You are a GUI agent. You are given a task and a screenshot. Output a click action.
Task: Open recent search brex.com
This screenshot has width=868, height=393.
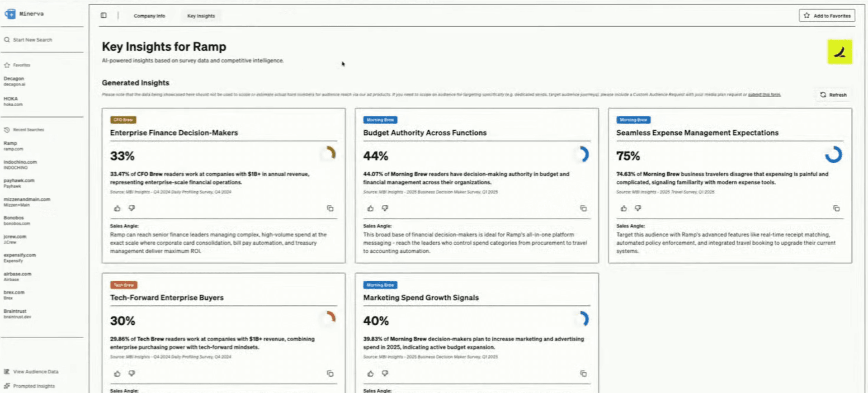(x=14, y=295)
